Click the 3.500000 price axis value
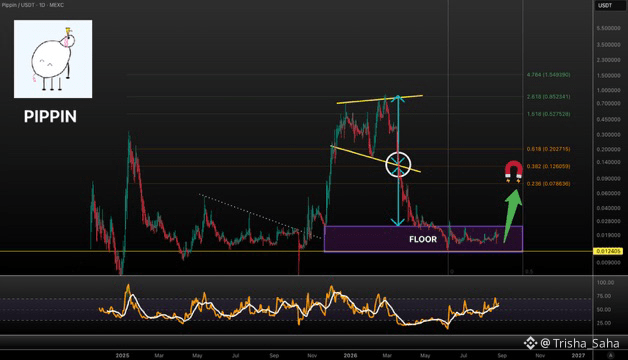The height and width of the screenshot is (360, 628). [608, 45]
